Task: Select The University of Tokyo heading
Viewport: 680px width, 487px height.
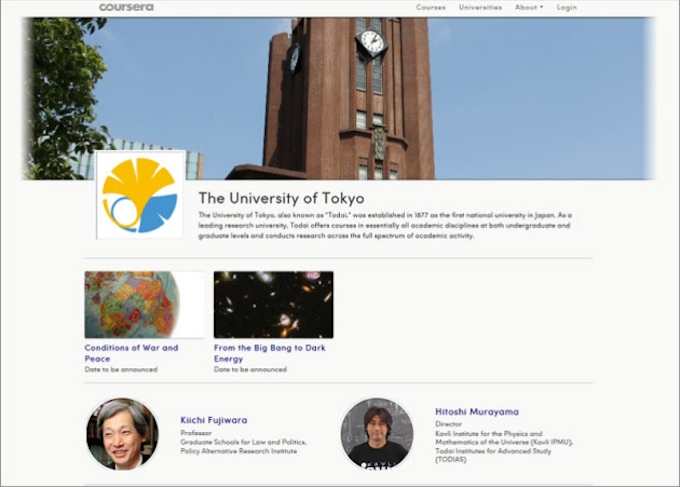Action: pos(281,198)
